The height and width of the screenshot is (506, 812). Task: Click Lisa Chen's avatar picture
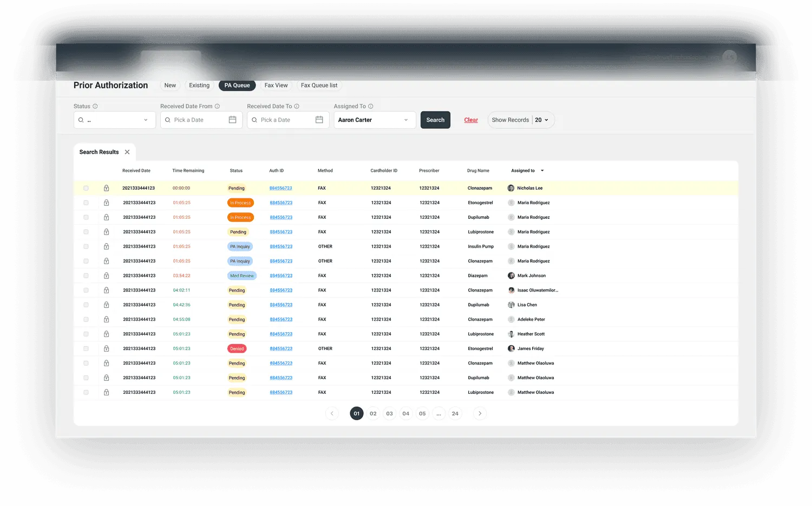(511, 305)
